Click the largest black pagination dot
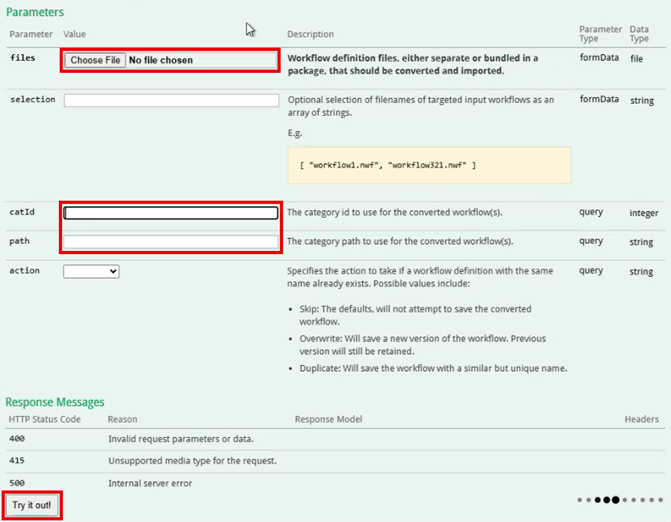This screenshot has height=522, width=671. tap(617, 498)
